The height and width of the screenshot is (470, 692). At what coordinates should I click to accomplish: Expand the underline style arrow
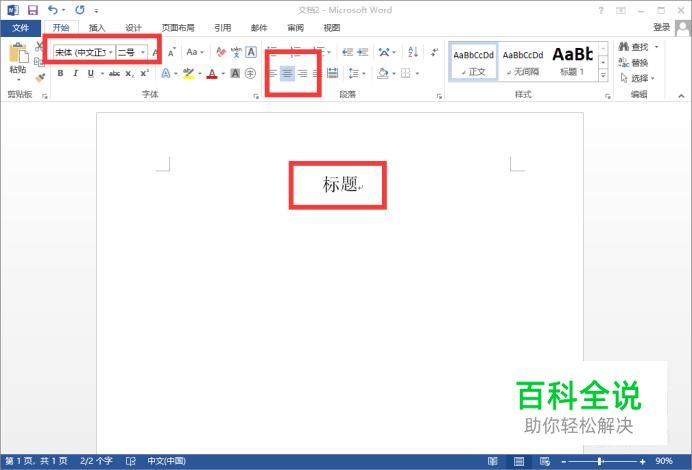pos(102,73)
